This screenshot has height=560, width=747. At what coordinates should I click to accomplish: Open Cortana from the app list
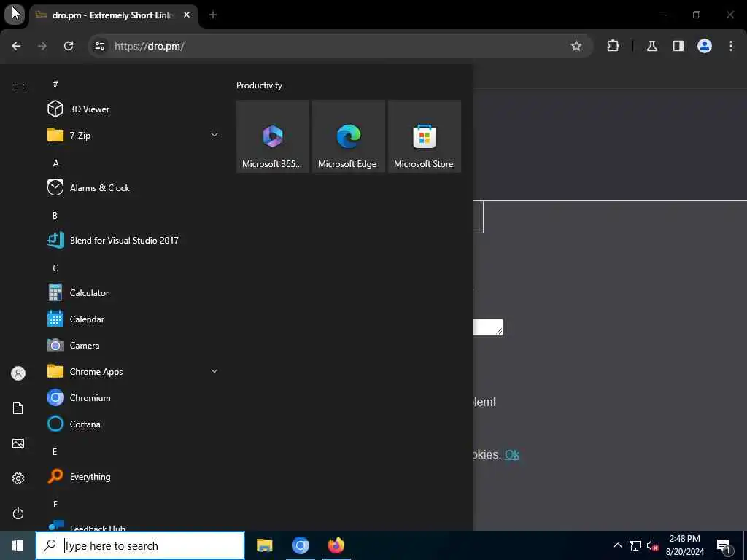coord(133,424)
